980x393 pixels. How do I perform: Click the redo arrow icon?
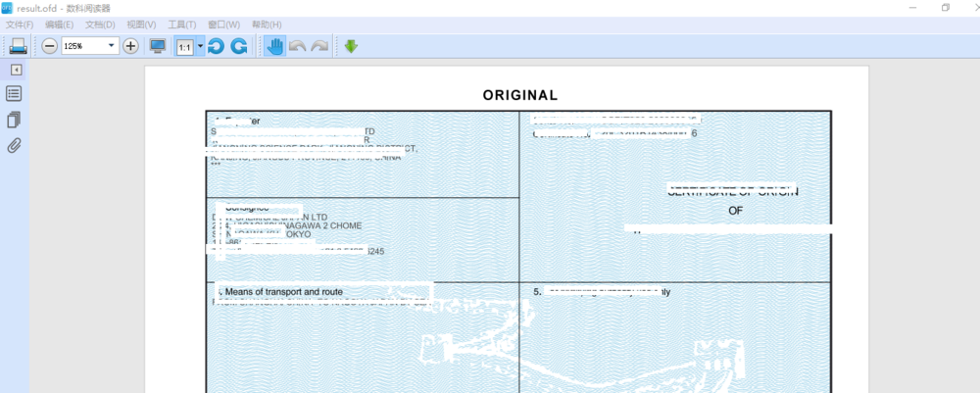click(x=319, y=46)
